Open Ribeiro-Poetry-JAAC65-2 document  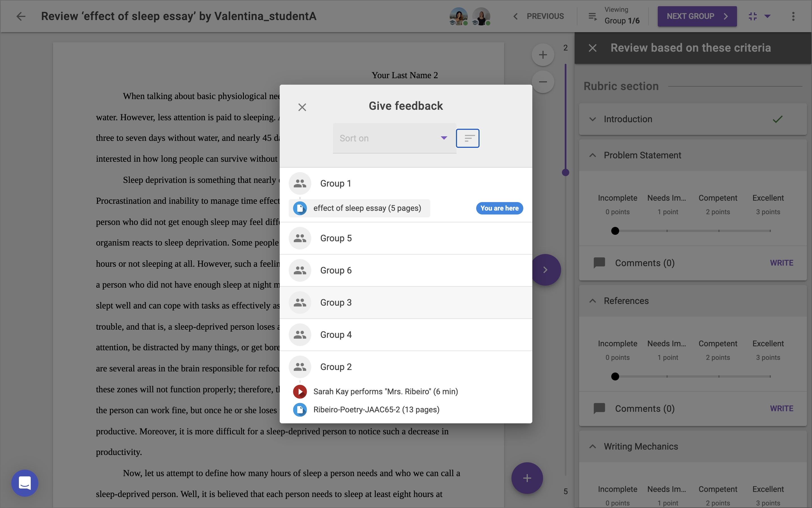(x=367, y=410)
